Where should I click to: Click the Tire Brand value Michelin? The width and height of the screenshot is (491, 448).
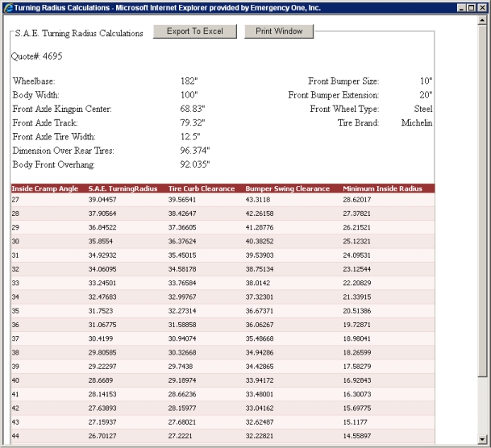coord(417,122)
